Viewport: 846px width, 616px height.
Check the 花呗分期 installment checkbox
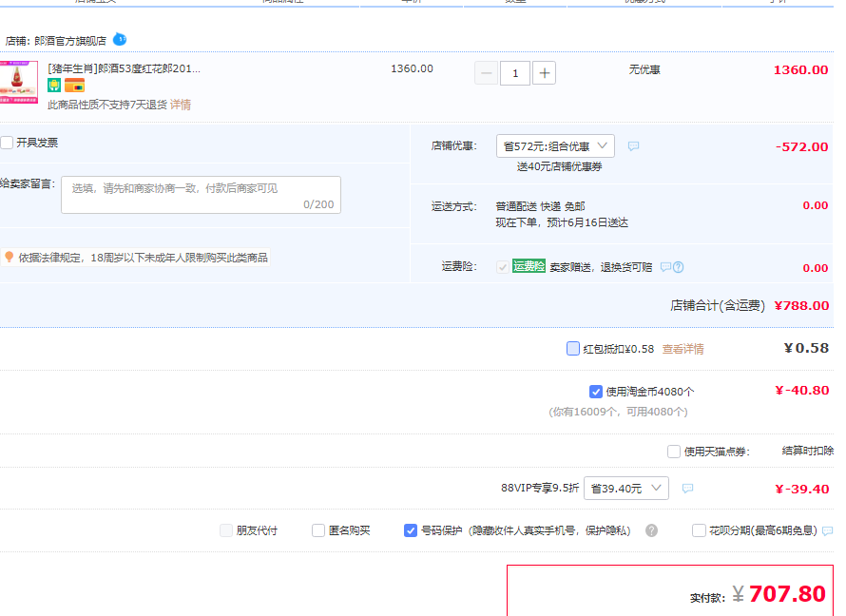pos(699,530)
